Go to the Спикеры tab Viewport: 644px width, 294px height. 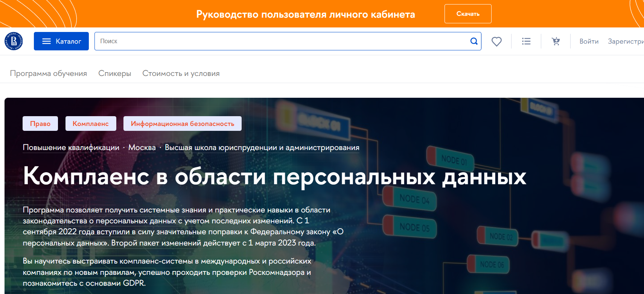114,73
